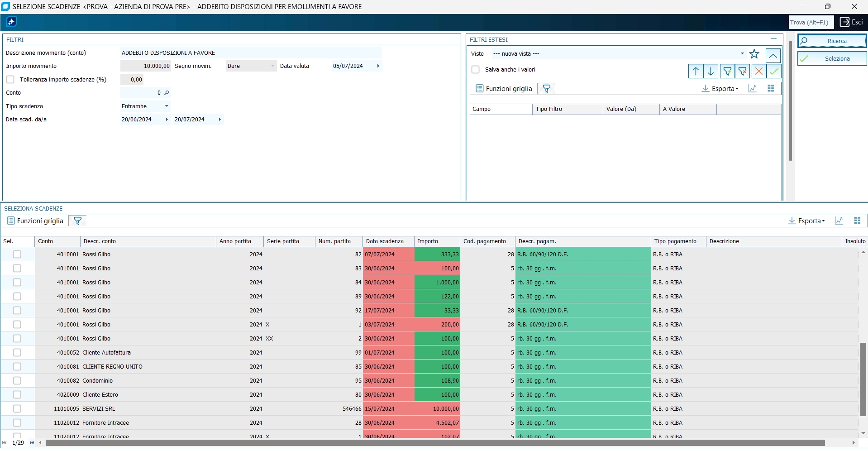The image size is (868, 451).
Task: Select the row checkbox for SERVIZI SRL
Action: tap(17, 409)
